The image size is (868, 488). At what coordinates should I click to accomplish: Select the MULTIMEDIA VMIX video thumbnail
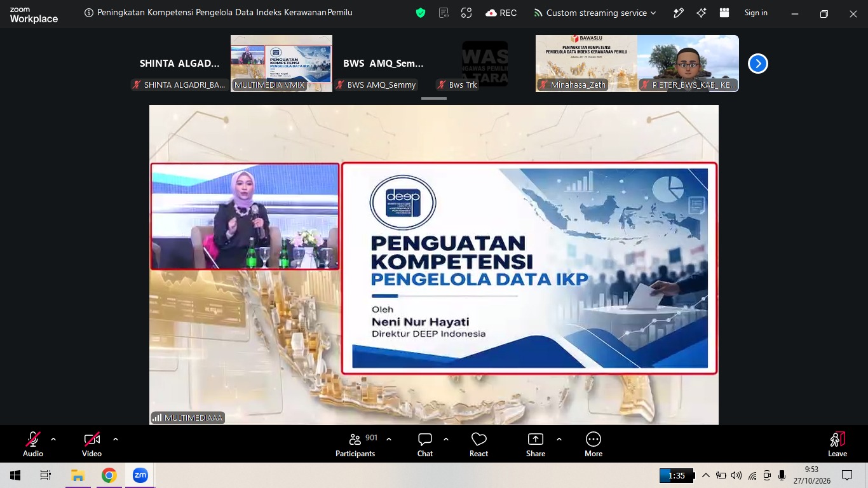click(x=281, y=64)
